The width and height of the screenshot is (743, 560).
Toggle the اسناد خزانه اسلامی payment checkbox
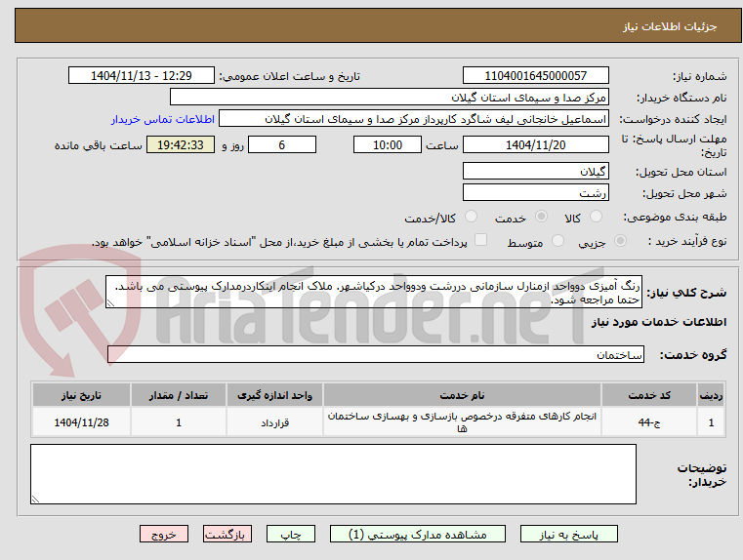(x=480, y=240)
